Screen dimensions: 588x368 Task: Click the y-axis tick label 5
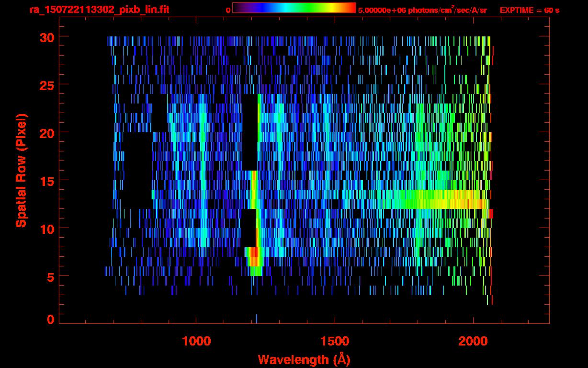click(x=50, y=276)
